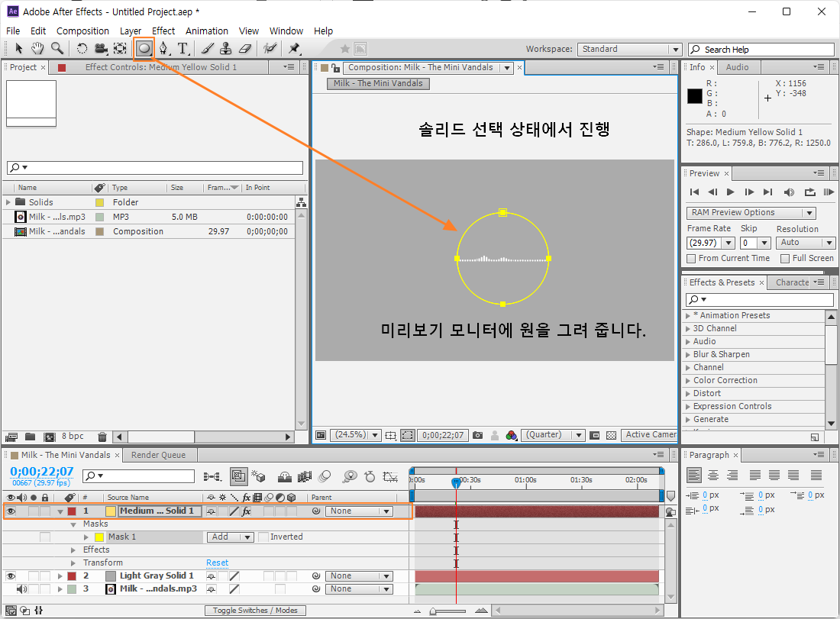This screenshot has width=840, height=619.
Task: Click the Search Help input field
Action: [x=761, y=50]
